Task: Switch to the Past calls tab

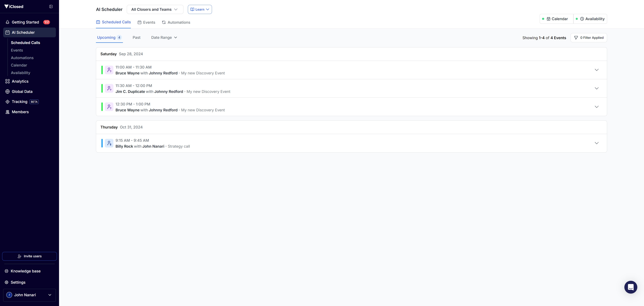Action: (137, 38)
